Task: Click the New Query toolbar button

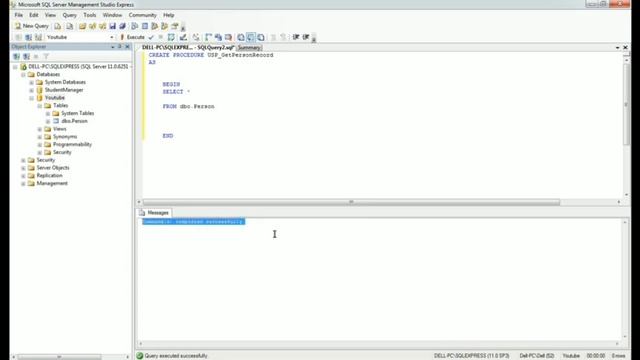Action: 32,26
